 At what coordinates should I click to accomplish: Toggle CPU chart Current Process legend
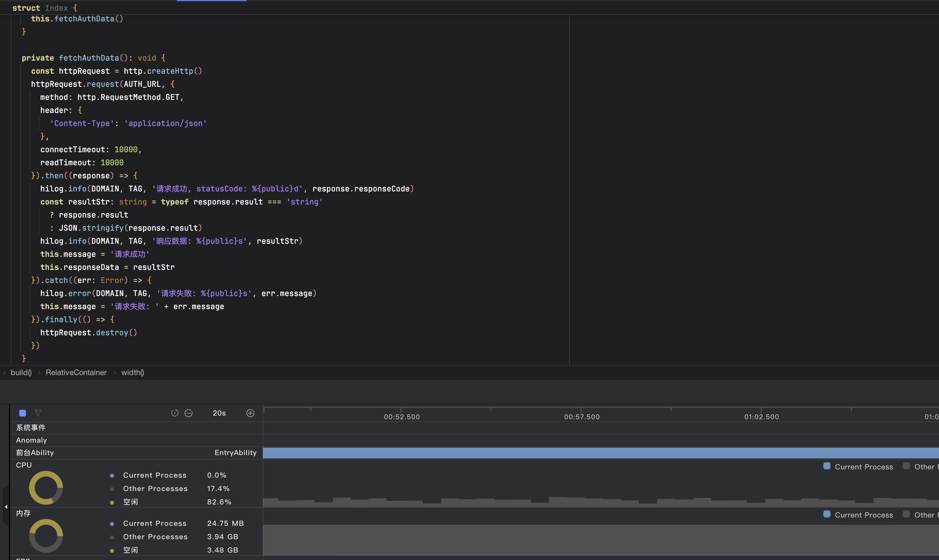858,467
